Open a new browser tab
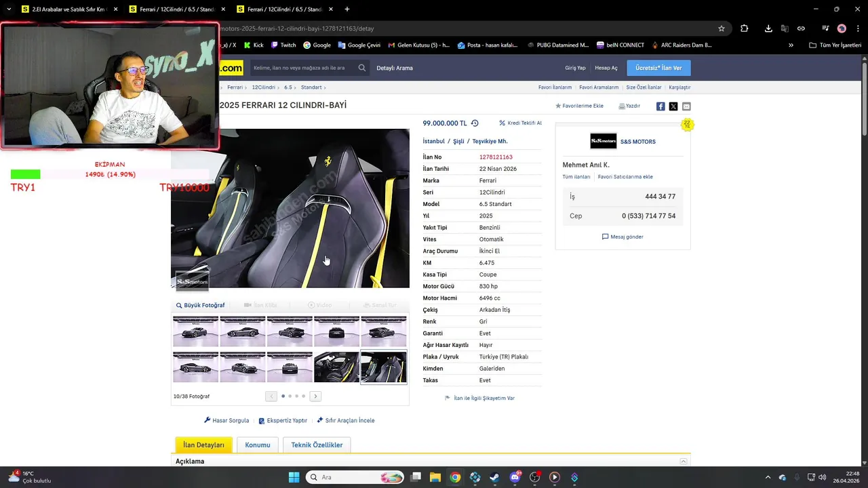The width and height of the screenshot is (868, 488). 347,9
